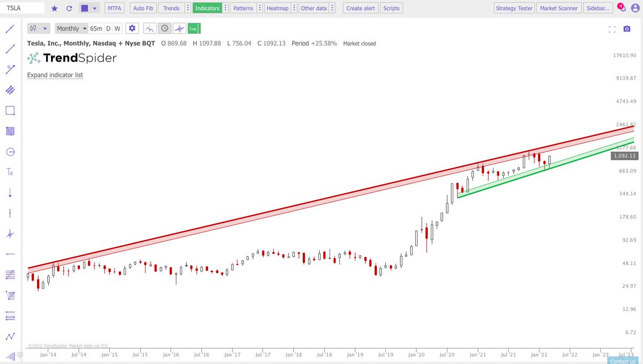Select the circle drawing tool
This screenshot has width=643, height=364.
pos(10,151)
